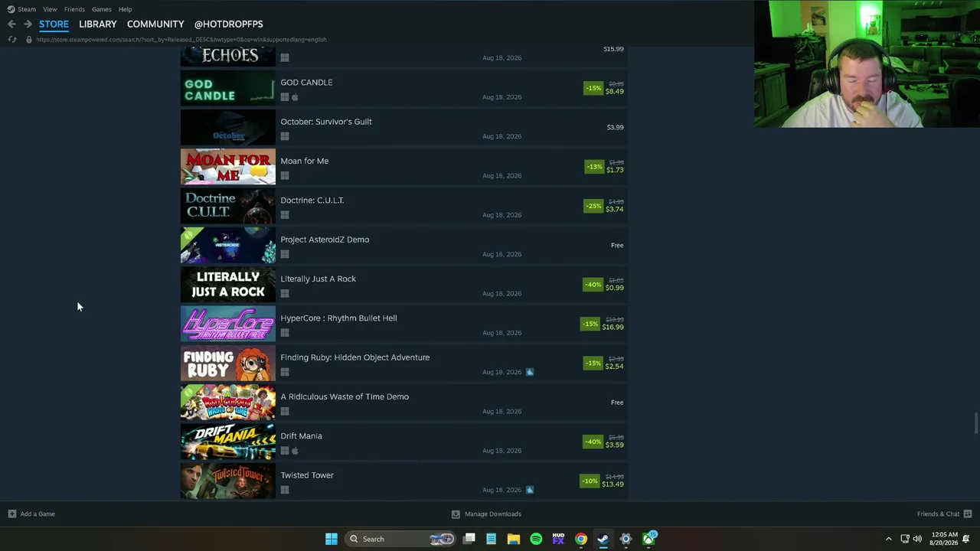980x551 pixels.
Task: Open the Xbox app in the taskbar
Action: [648, 539]
